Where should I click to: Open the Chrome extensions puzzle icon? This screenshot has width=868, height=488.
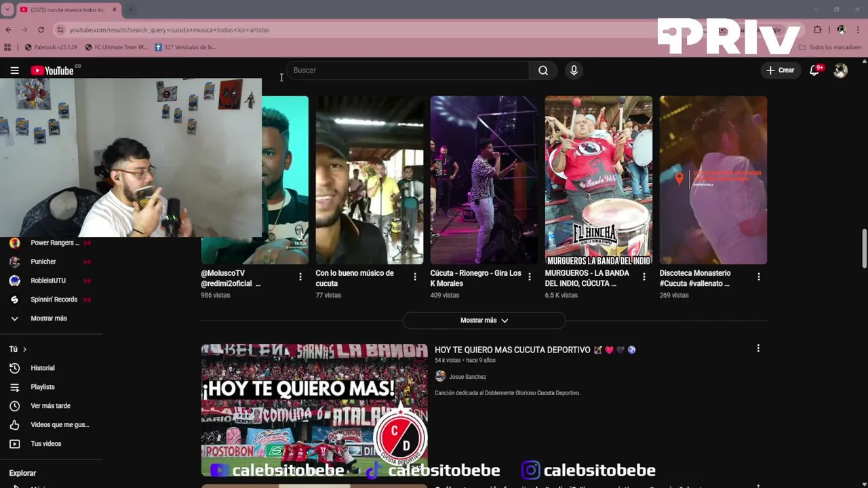click(817, 30)
